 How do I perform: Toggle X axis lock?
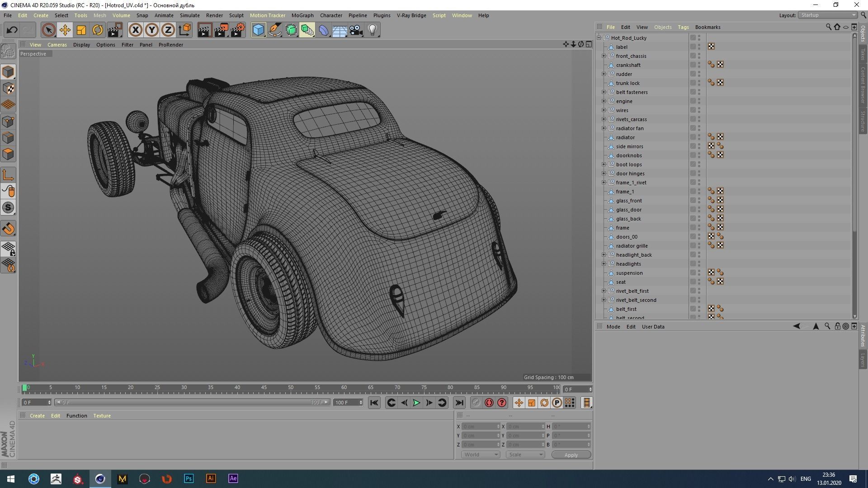pyautogui.click(x=135, y=30)
